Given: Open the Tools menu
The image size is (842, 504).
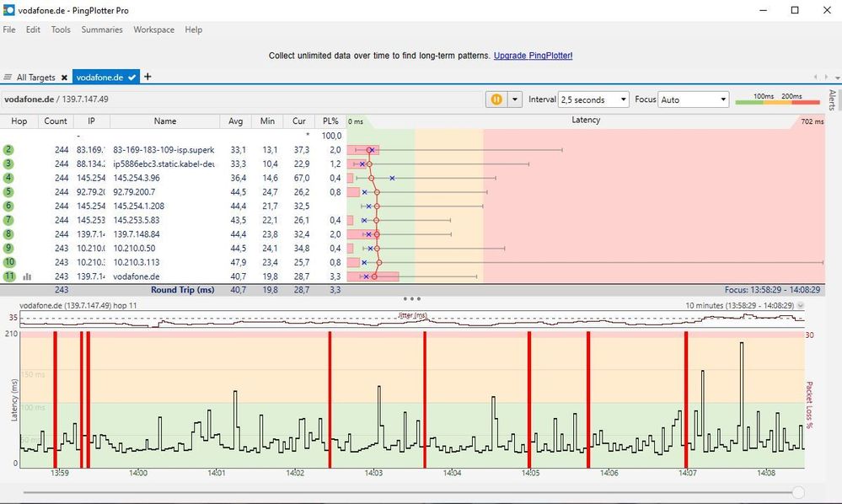Looking at the screenshot, I should [x=61, y=29].
